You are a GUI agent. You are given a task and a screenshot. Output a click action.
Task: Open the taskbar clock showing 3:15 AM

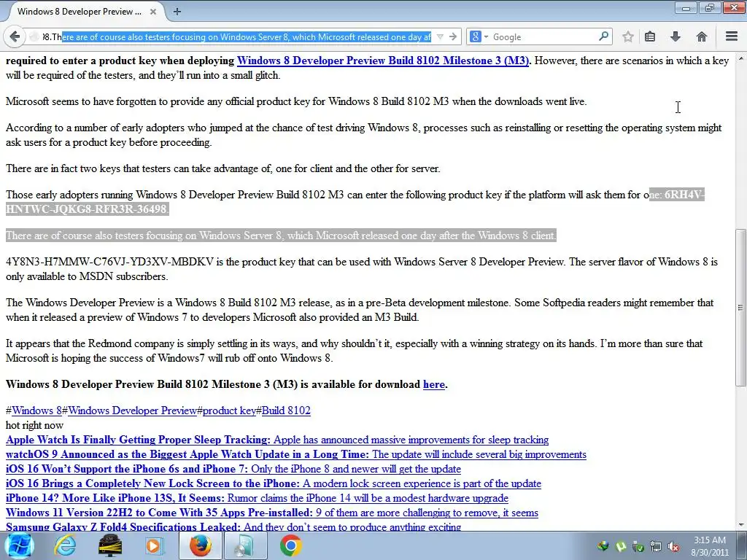tap(710, 546)
